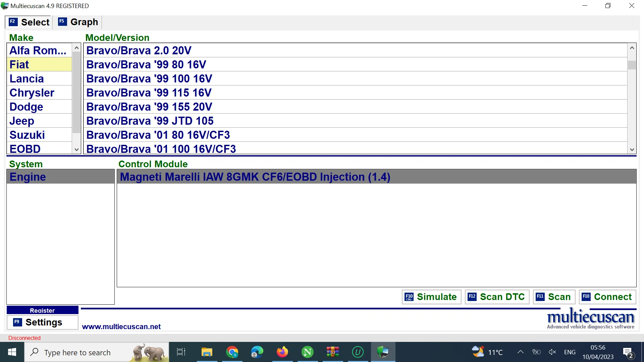The height and width of the screenshot is (362, 644).
Task: Select Alfa Romeo from Make list
Action: (x=38, y=50)
